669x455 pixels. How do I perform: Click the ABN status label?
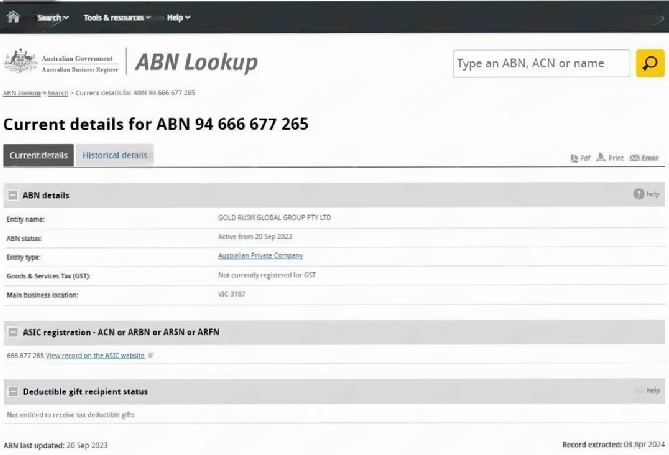point(24,239)
